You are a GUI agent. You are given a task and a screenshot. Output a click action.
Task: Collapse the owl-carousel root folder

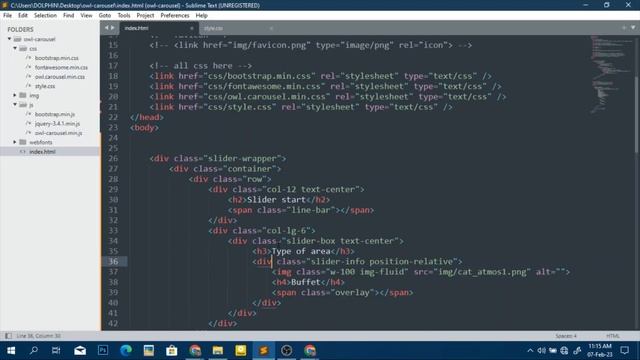click(9, 39)
